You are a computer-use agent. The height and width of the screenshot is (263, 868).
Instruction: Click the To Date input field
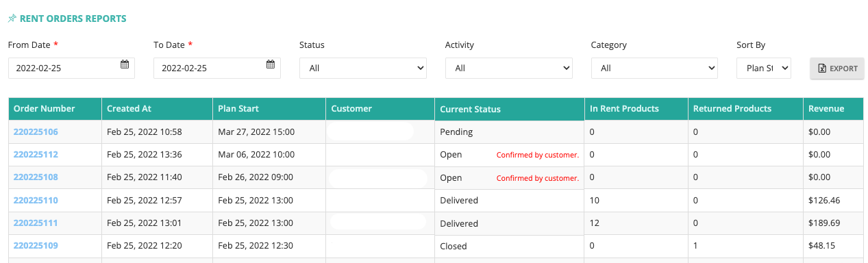click(x=217, y=68)
